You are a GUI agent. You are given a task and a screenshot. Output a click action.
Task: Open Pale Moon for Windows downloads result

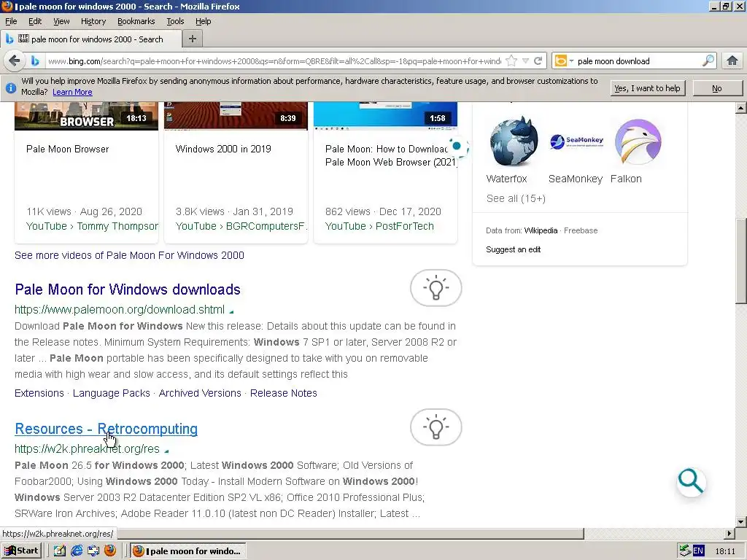[128, 289]
